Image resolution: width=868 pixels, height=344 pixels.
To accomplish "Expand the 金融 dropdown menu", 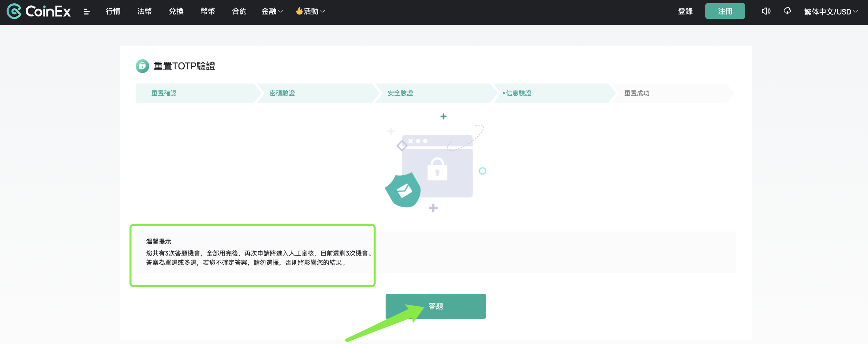I will (272, 12).
